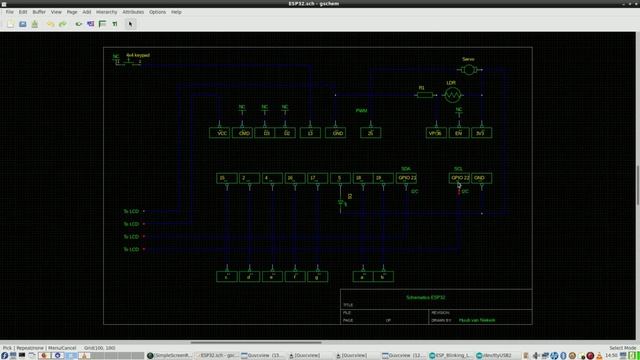Viewport: 640px width, 360px height.
Task: Click the PWM label text
Action: coord(361,111)
